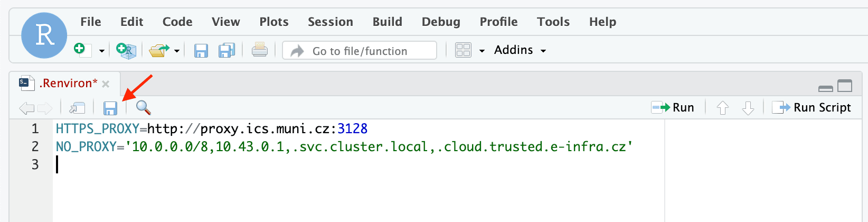Click the Open File folder icon
Viewport: 868px width, 222px height.
coord(158,51)
